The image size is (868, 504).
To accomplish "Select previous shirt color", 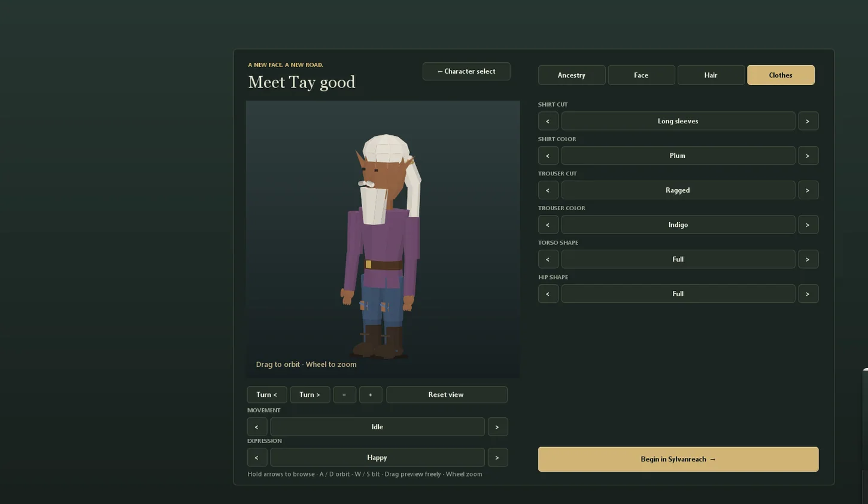I will coord(548,156).
